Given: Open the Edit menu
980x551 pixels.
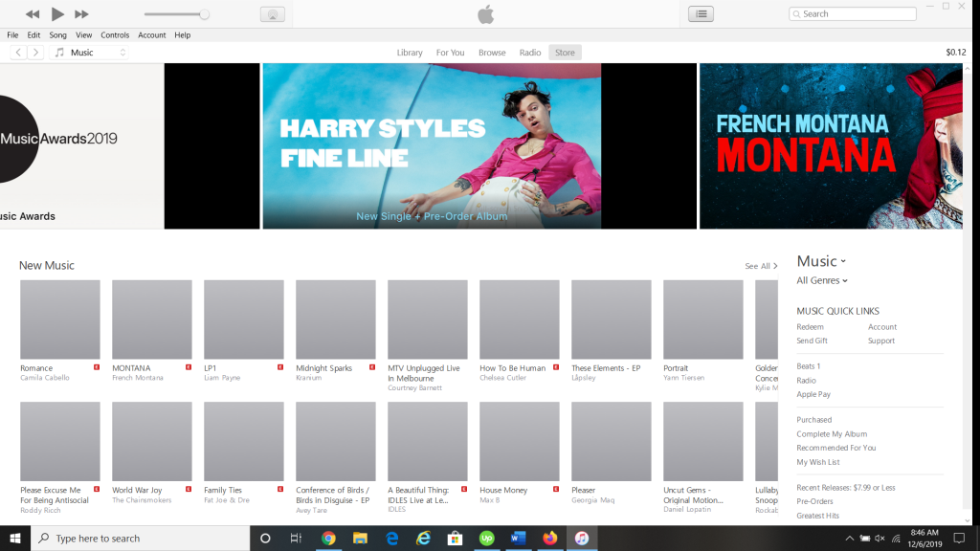Looking at the screenshot, I should pos(33,35).
